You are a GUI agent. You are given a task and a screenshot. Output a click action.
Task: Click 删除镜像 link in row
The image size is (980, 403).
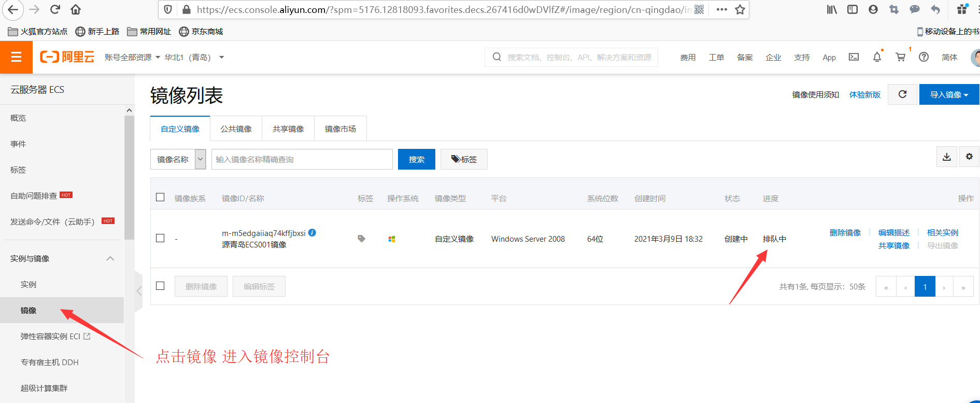point(845,232)
